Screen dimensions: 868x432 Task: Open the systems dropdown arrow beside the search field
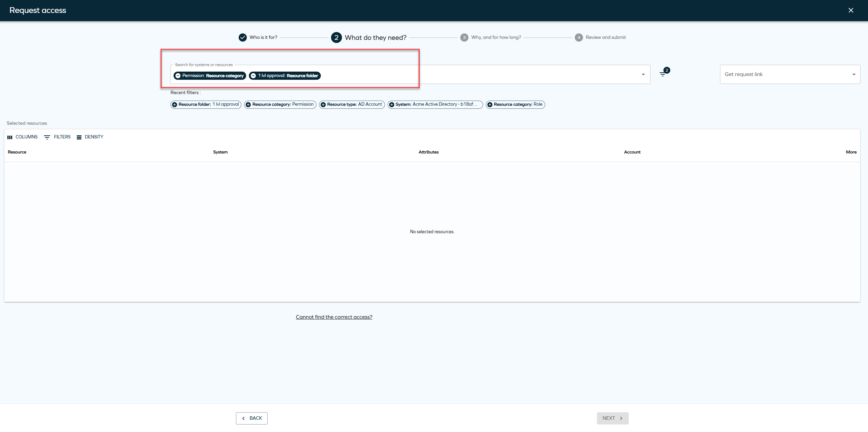(x=643, y=74)
